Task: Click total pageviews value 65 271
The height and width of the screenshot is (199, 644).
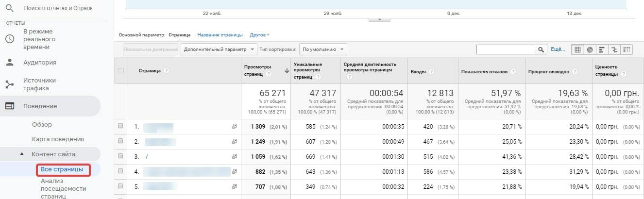Action: (x=272, y=93)
